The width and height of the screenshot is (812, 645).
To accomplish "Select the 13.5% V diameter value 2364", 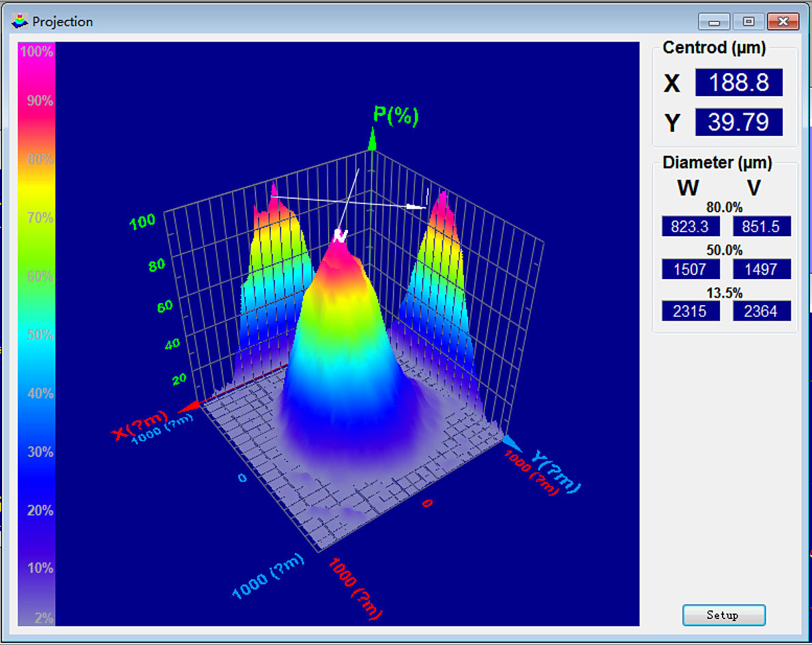I will tap(762, 311).
